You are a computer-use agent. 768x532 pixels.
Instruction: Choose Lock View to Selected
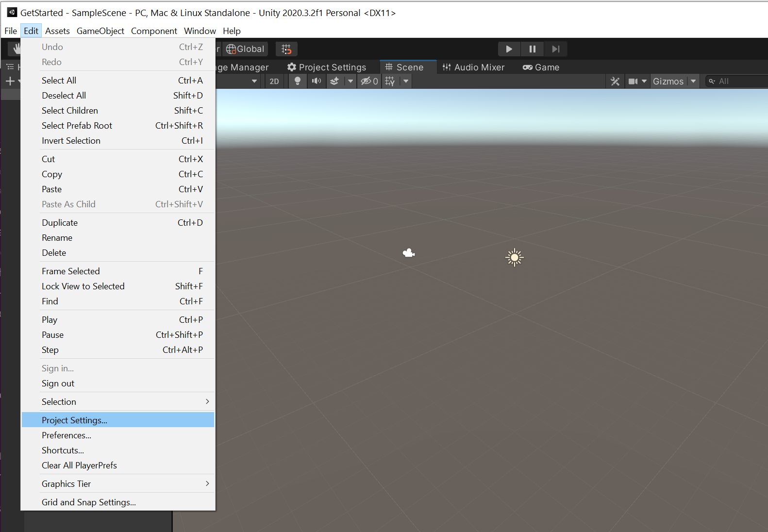coord(118,286)
